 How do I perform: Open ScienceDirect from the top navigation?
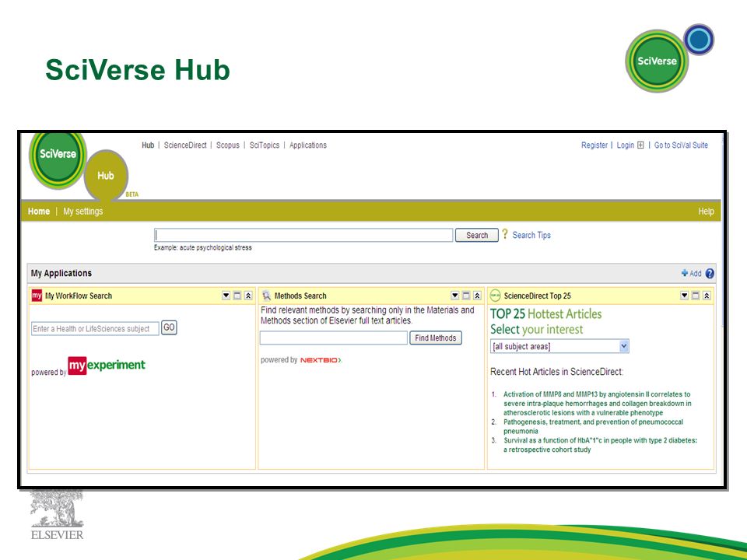185,145
